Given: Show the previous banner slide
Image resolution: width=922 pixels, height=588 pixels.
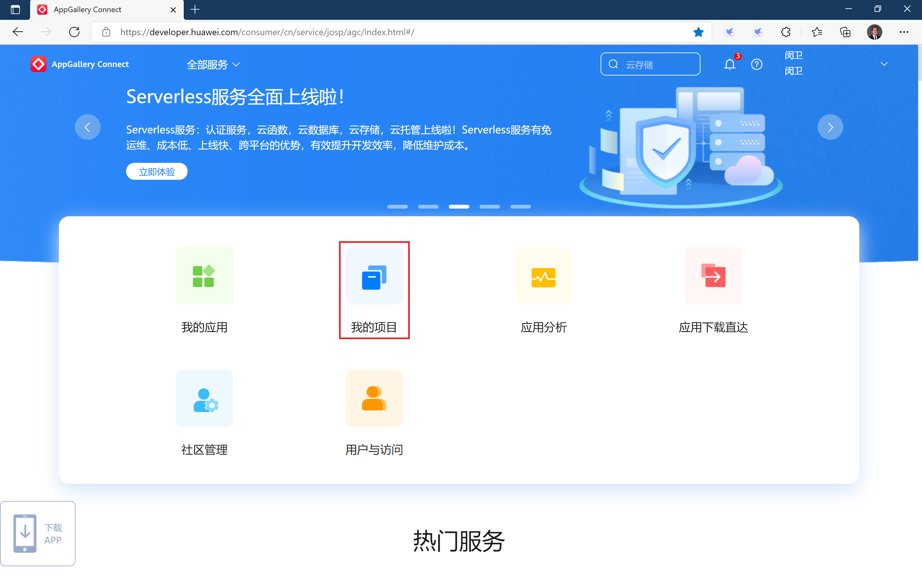Looking at the screenshot, I should pos(88,127).
